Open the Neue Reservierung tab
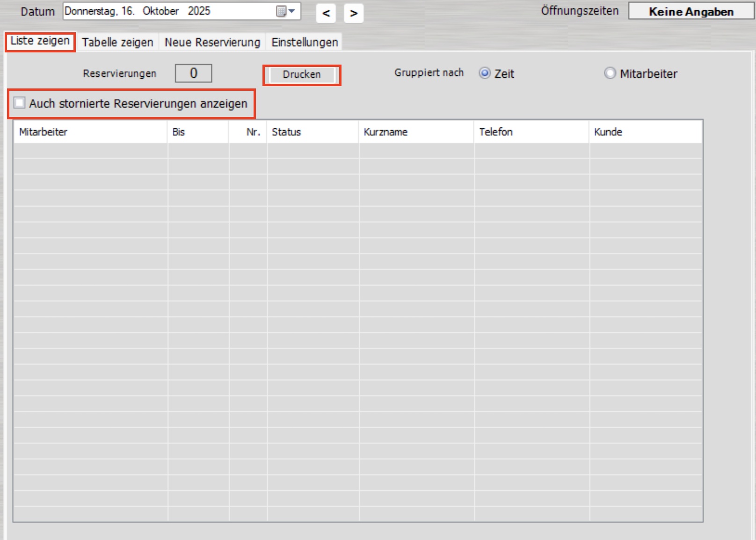 pos(212,42)
